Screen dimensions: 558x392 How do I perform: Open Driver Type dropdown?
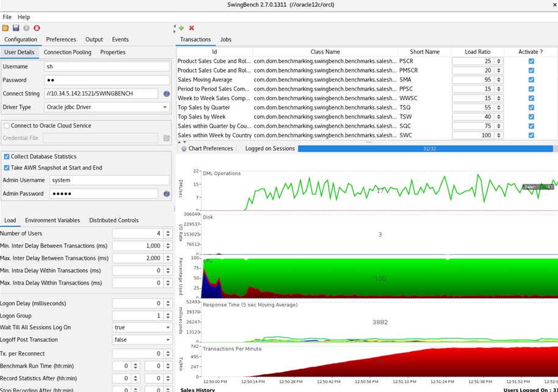[107, 107]
